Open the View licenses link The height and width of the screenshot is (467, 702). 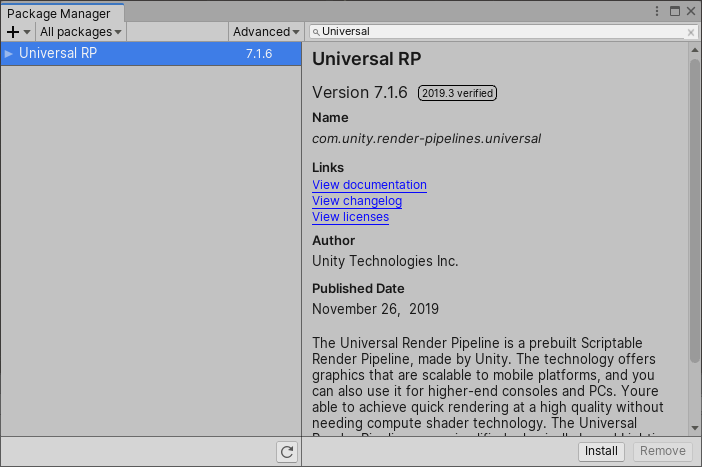click(350, 217)
